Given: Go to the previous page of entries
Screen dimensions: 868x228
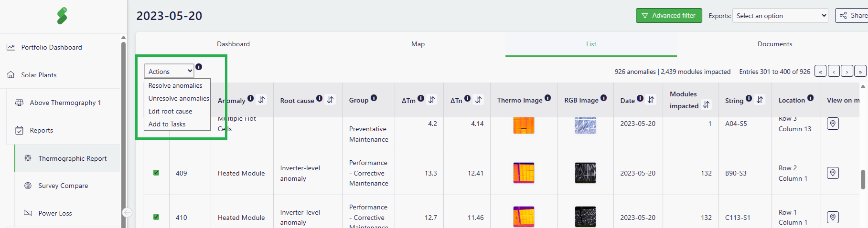Looking at the screenshot, I should 834,72.
